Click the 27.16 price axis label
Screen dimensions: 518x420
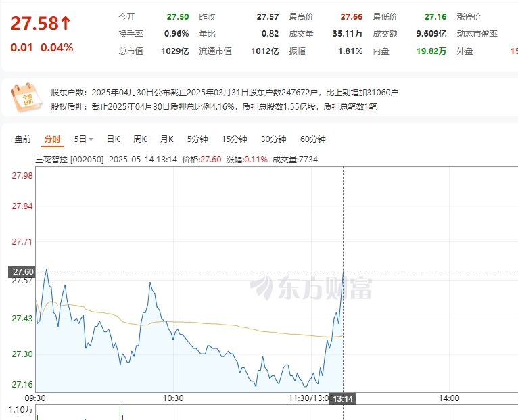click(x=22, y=385)
